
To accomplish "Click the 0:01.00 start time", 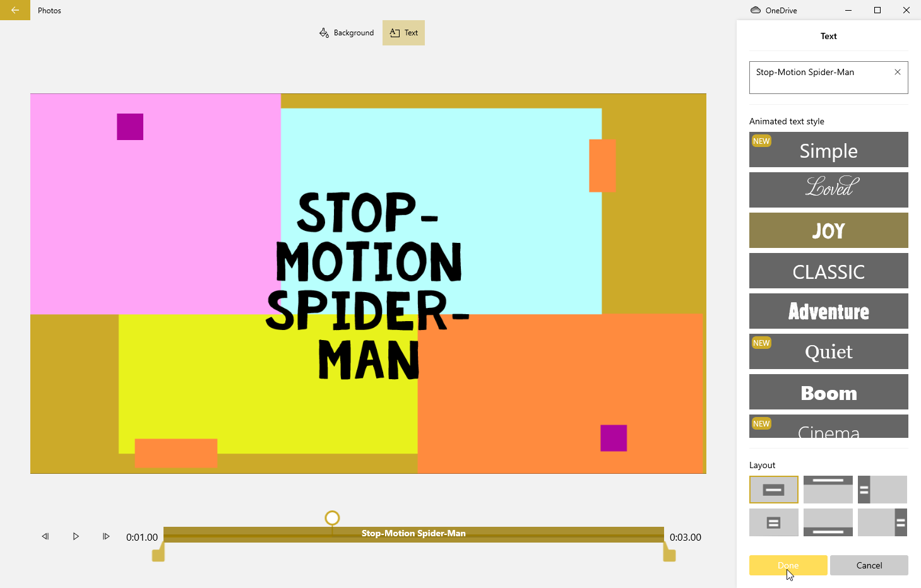I will pyautogui.click(x=142, y=538).
